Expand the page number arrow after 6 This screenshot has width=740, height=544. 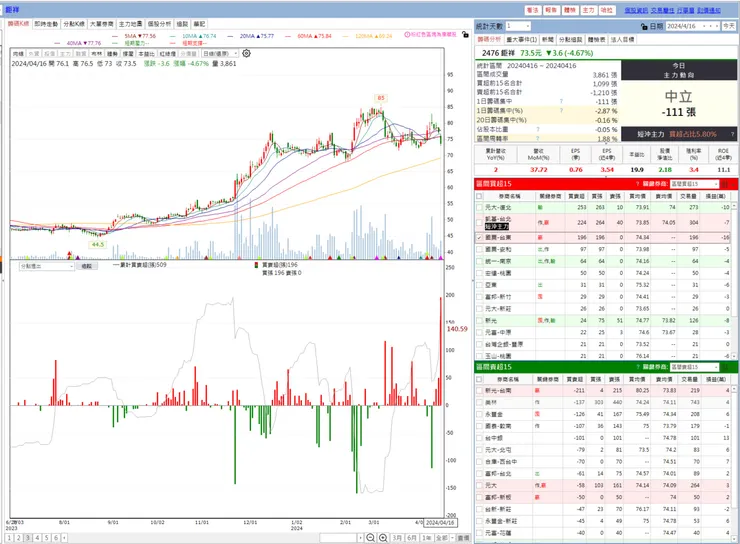coord(64,538)
